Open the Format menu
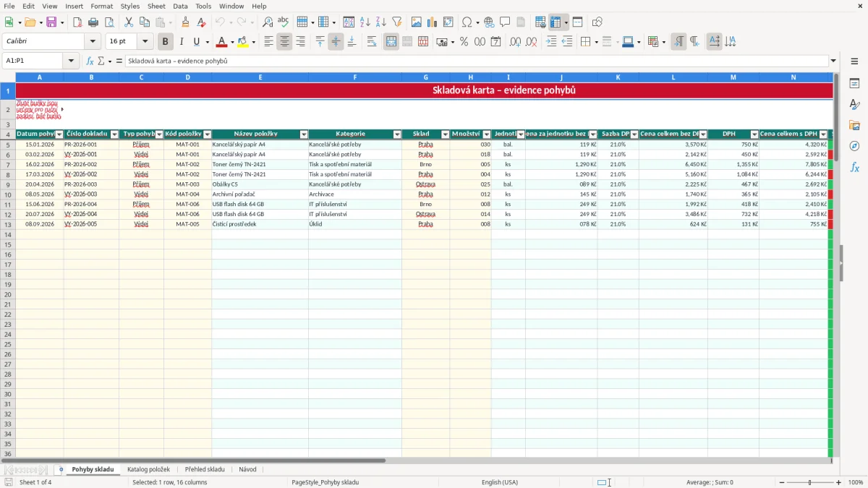This screenshot has height=488, width=868. 101,6
